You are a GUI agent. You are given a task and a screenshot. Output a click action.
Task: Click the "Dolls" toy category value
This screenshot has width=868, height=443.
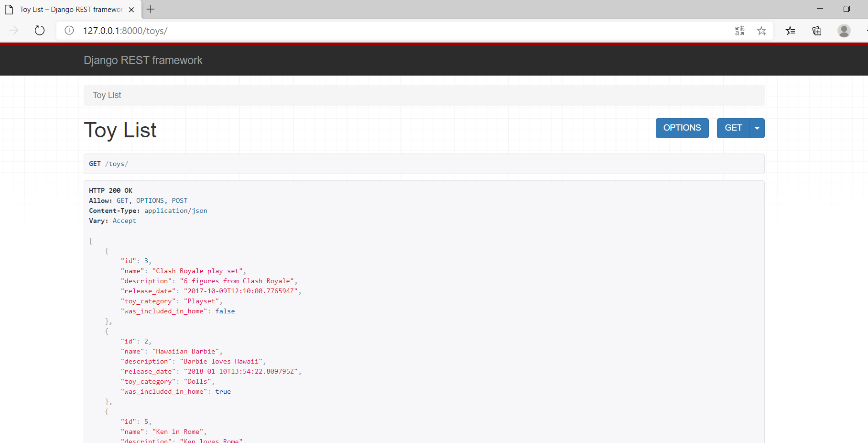pos(197,381)
